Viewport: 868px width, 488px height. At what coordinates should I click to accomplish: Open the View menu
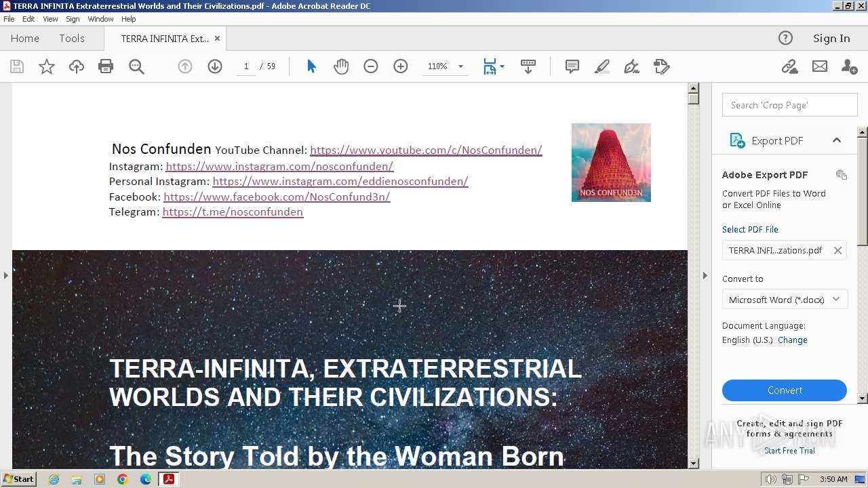[x=50, y=19]
